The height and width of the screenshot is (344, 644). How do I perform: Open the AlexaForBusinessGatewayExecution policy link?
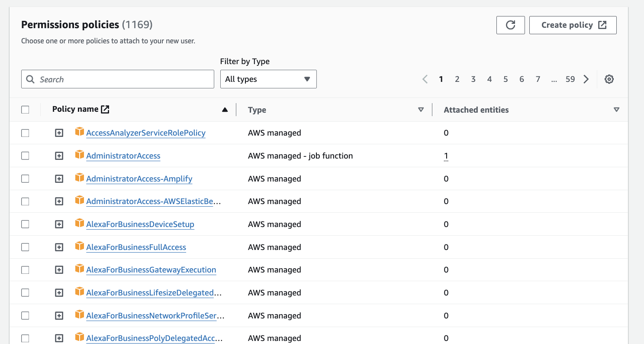(151, 270)
